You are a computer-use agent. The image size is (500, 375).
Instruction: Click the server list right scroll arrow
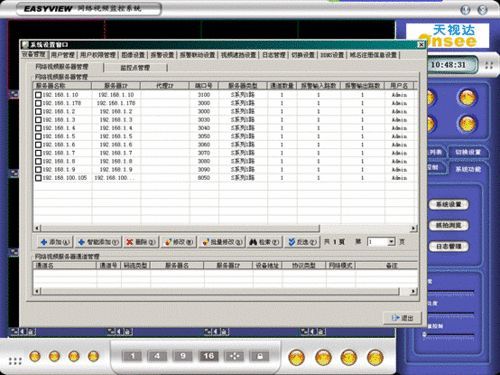pyautogui.click(x=413, y=228)
